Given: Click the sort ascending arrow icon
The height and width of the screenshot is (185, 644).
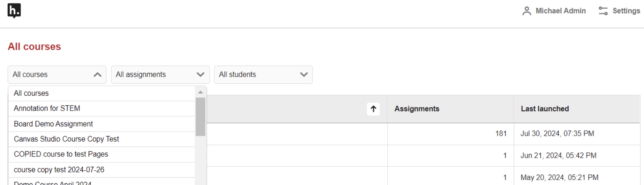Looking at the screenshot, I should click(373, 109).
